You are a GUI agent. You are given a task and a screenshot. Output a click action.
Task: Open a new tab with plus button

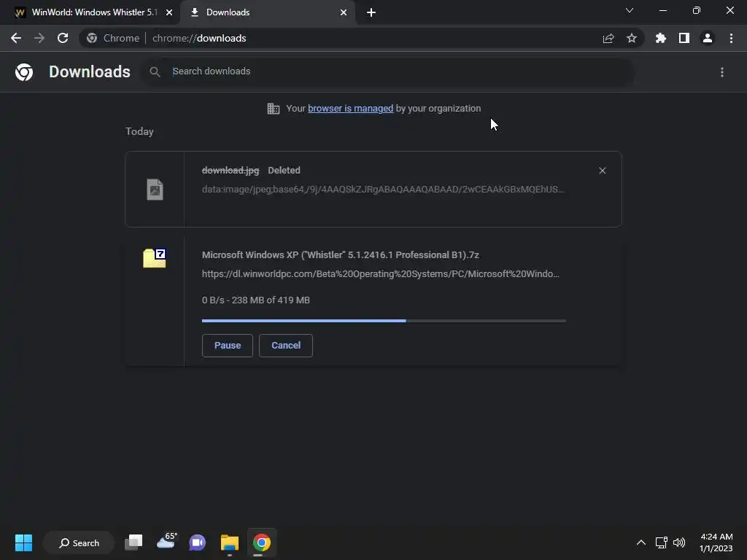[x=371, y=12]
